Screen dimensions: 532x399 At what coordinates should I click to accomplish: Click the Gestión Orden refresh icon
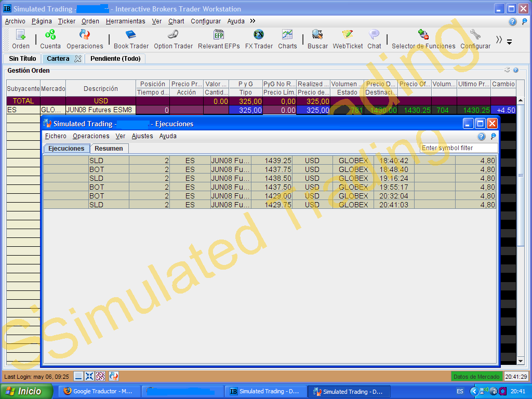pyautogui.click(x=507, y=70)
